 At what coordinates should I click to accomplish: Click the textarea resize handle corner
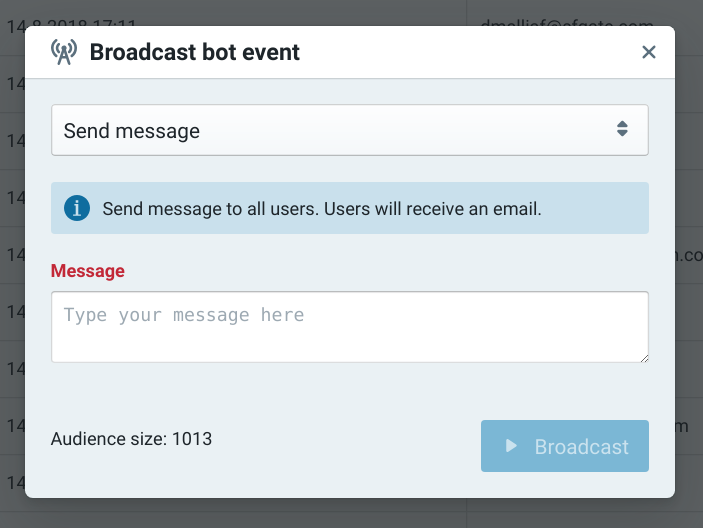(x=643, y=356)
